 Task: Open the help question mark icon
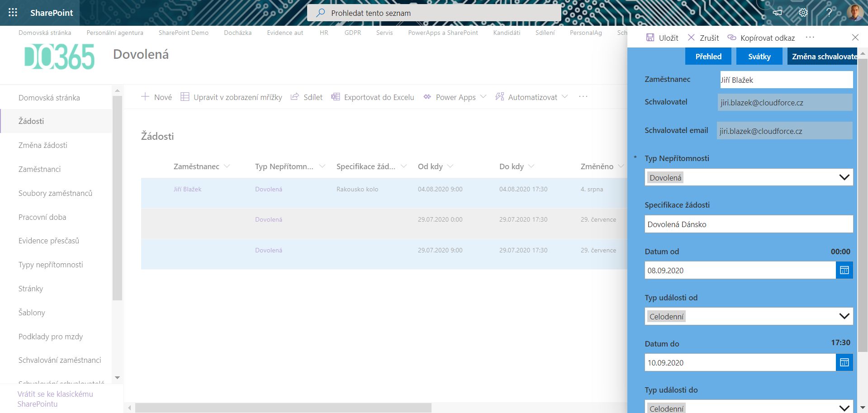point(829,13)
